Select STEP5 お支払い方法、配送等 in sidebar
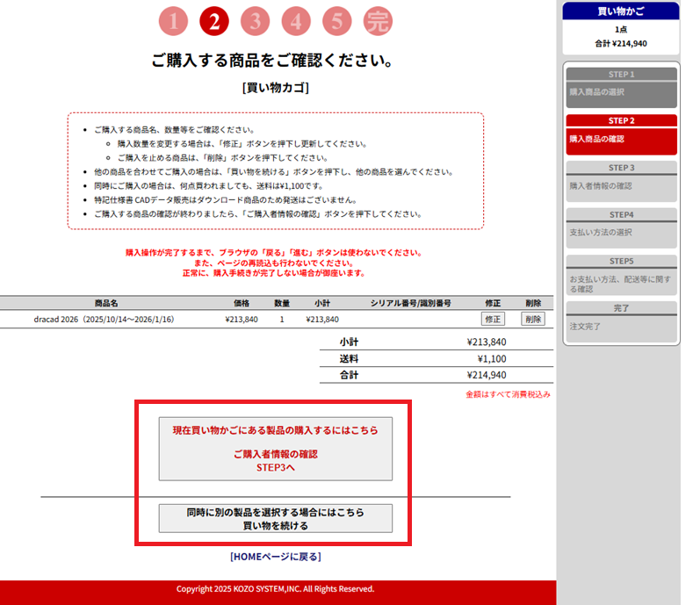 (x=621, y=275)
